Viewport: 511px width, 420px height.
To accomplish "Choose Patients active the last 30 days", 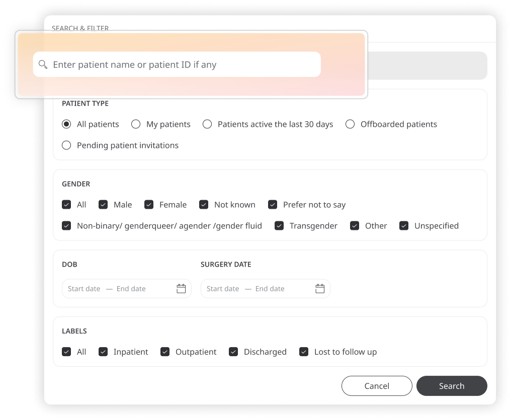I will (x=207, y=124).
